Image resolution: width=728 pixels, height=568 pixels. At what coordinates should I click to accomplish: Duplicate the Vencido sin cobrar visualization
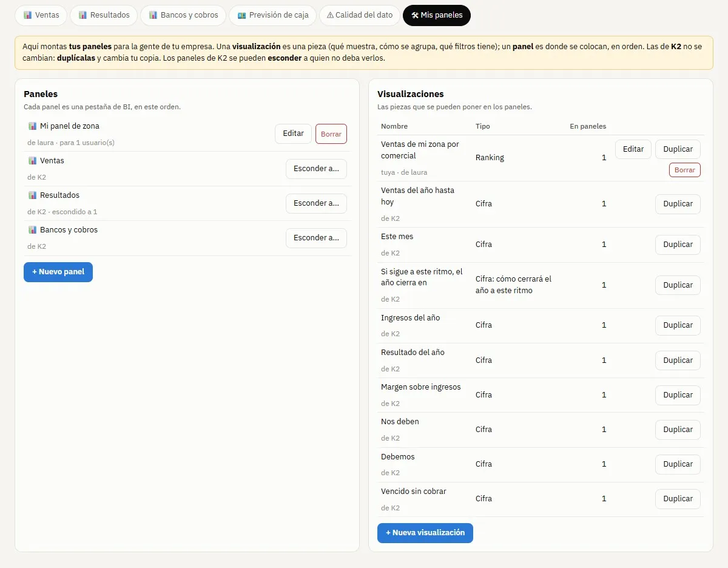coord(678,499)
